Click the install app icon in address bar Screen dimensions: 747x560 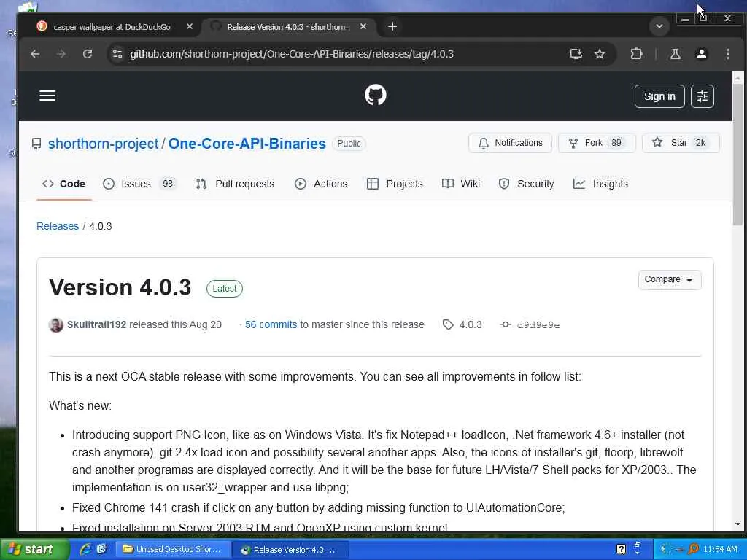576,54
